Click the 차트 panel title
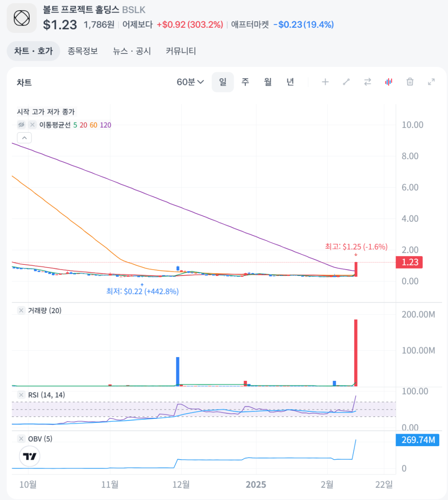The image size is (448, 500). (x=24, y=83)
